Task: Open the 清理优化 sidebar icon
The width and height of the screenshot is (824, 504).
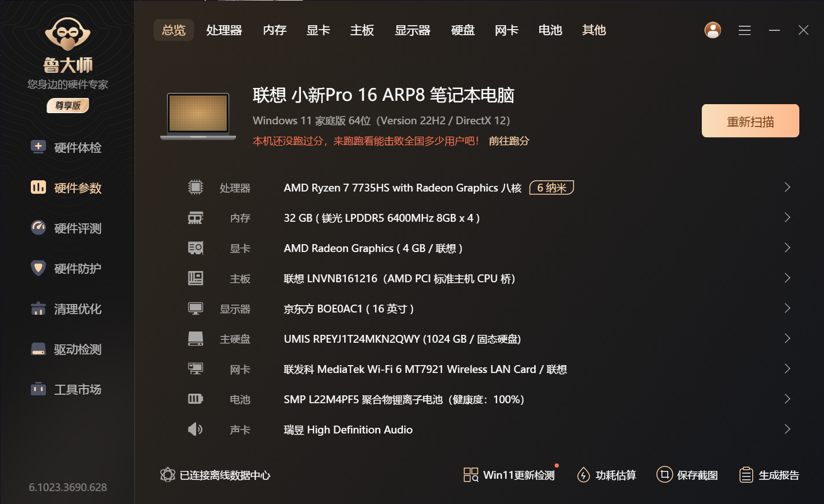Action: (38, 309)
